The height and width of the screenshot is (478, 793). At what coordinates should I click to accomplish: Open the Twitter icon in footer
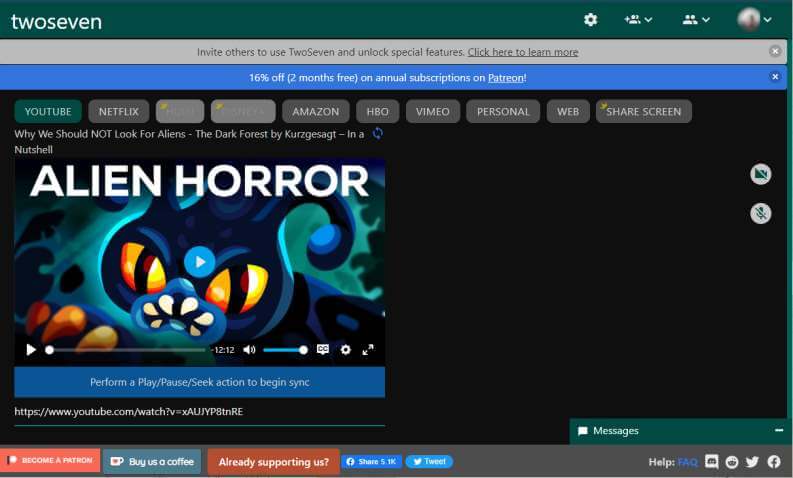[x=753, y=461]
